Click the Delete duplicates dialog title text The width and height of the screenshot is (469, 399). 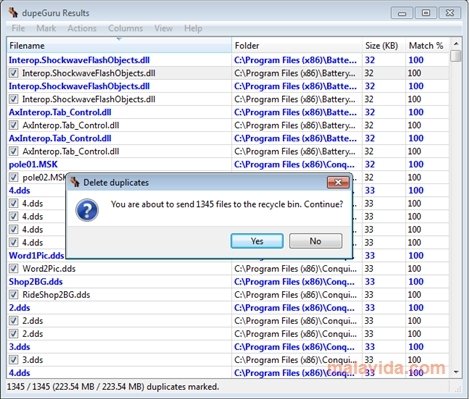[116, 183]
